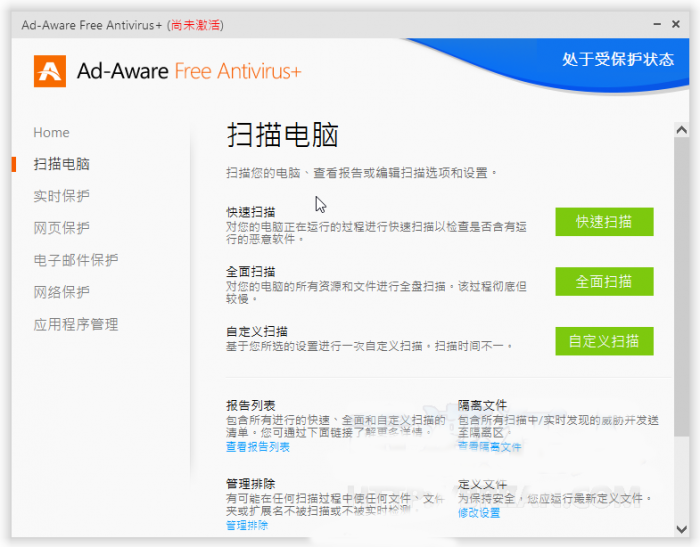
Task: Open 网页保护 section
Action: click(x=62, y=228)
